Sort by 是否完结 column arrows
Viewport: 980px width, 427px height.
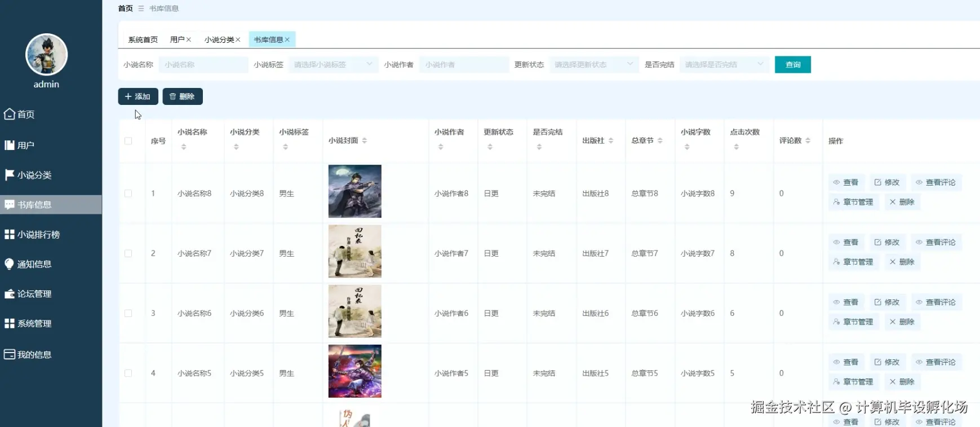click(x=539, y=147)
